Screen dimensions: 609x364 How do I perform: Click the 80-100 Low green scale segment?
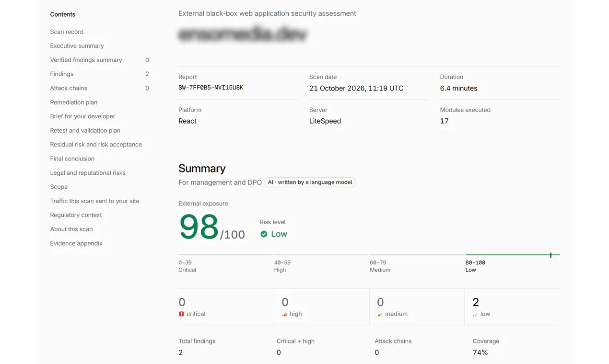pos(513,255)
